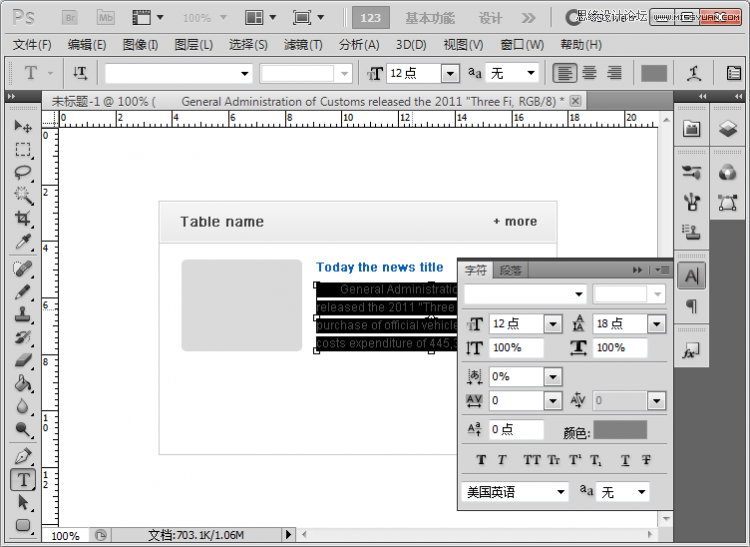Click the Create Warped Text icon
Screen dimensions: 750x547
coord(694,73)
